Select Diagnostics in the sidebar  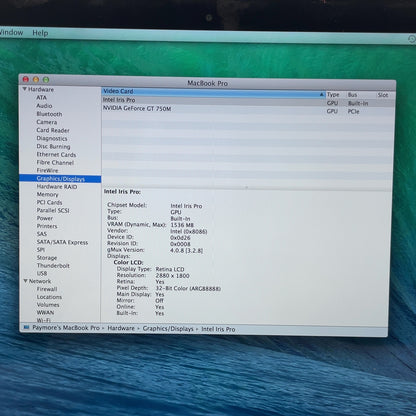pyautogui.click(x=52, y=138)
